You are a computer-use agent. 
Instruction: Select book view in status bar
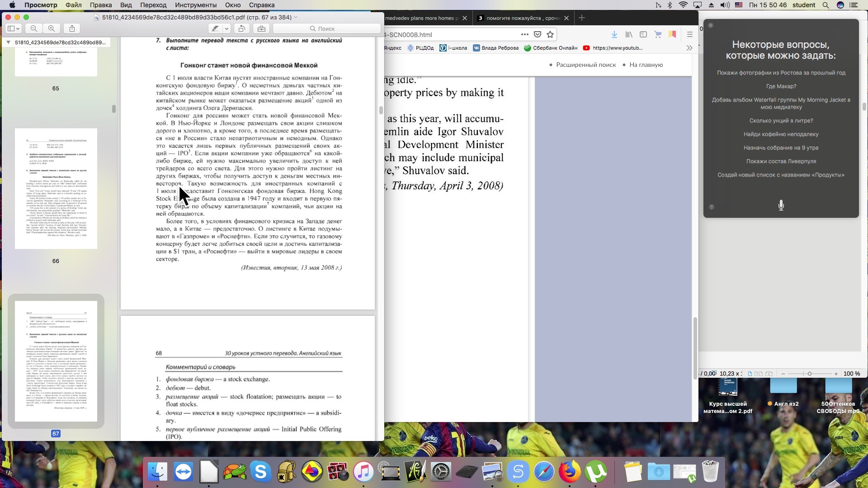click(x=769, y=374)
